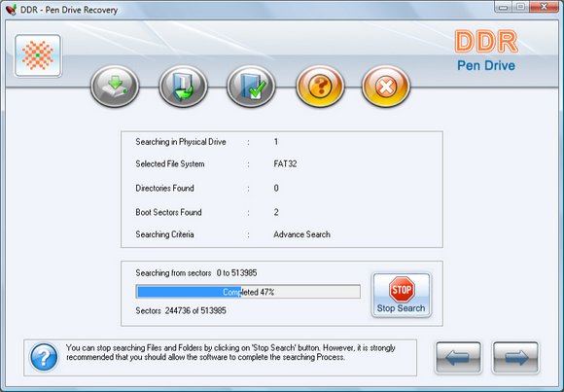
Task: Open the book with green arrow icon
Action: tap(183, 86)
